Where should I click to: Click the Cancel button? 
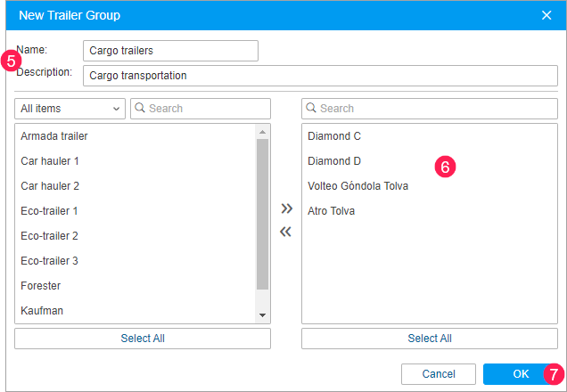coord(438,374)
